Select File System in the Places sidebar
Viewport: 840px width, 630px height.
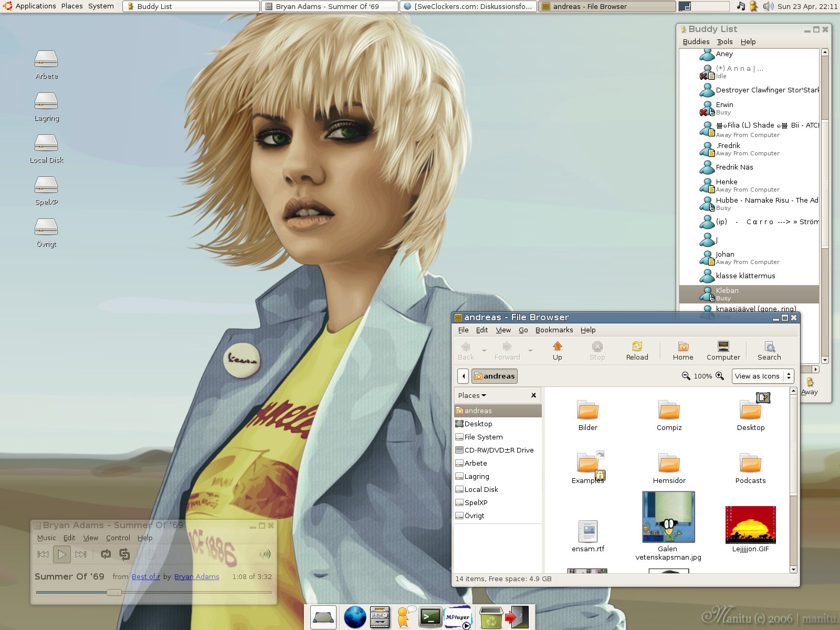pyautogui.click(x=483, y=437)
